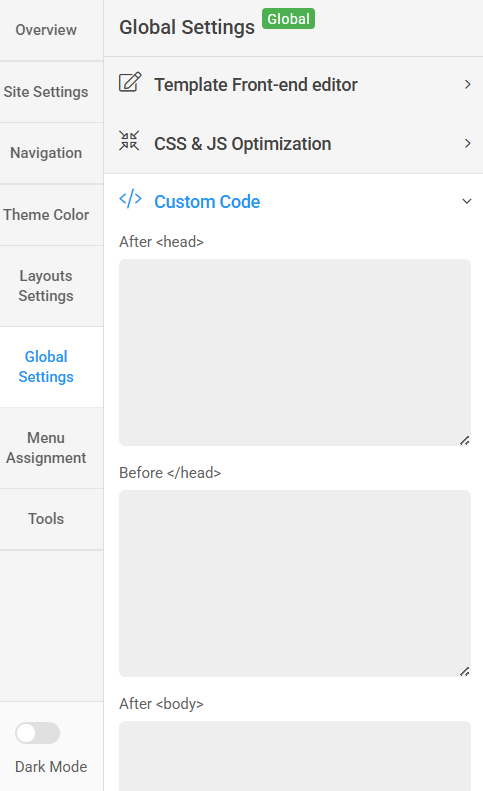This screenshot has height=791, width=483.
Task: Click the Template Front-end editor pencil icon
Action: 130,83
